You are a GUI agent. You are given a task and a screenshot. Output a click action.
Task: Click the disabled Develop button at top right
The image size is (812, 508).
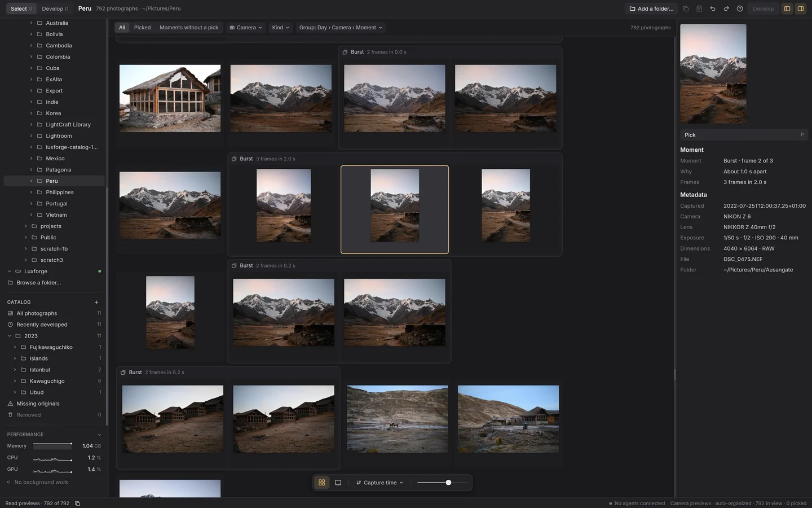(763, 8)
